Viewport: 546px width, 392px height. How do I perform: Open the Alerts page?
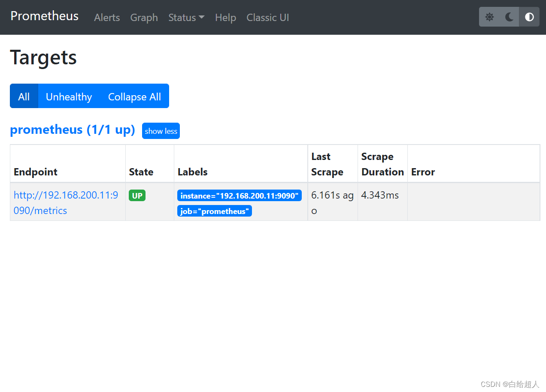click(x=106, y=18)
